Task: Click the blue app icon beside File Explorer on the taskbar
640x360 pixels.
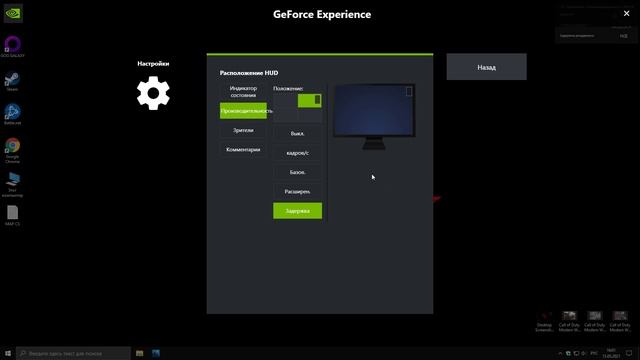Action: (156, 353)
